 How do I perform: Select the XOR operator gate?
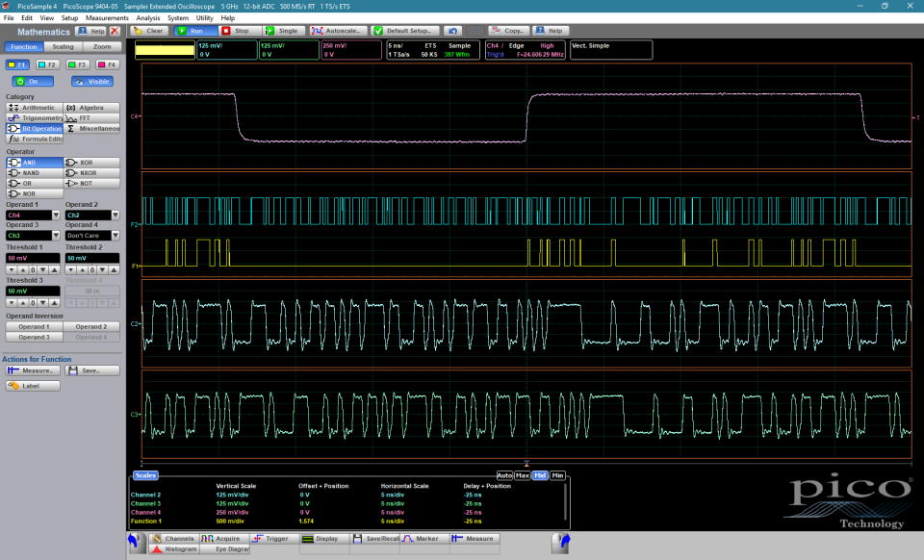91,163
